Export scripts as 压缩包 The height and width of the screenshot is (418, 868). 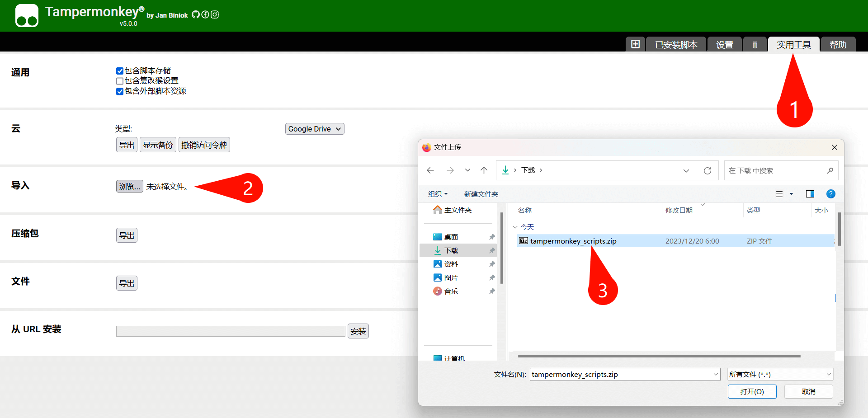point(127,235)
